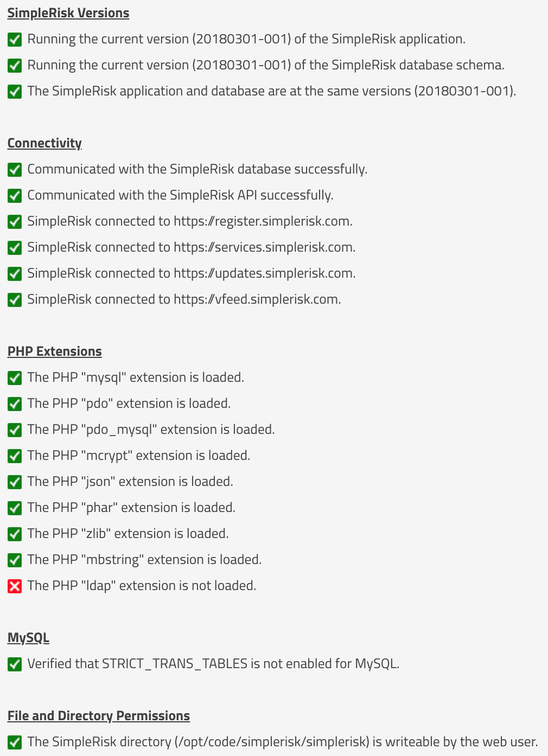Viewport: 548px width, 756px height.
Task: Click the green check next to mysql extension
Action: click(x=15, y=377)
